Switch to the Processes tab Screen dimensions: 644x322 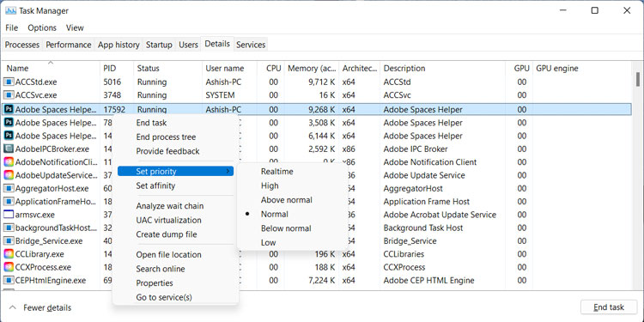coord(22,45)
